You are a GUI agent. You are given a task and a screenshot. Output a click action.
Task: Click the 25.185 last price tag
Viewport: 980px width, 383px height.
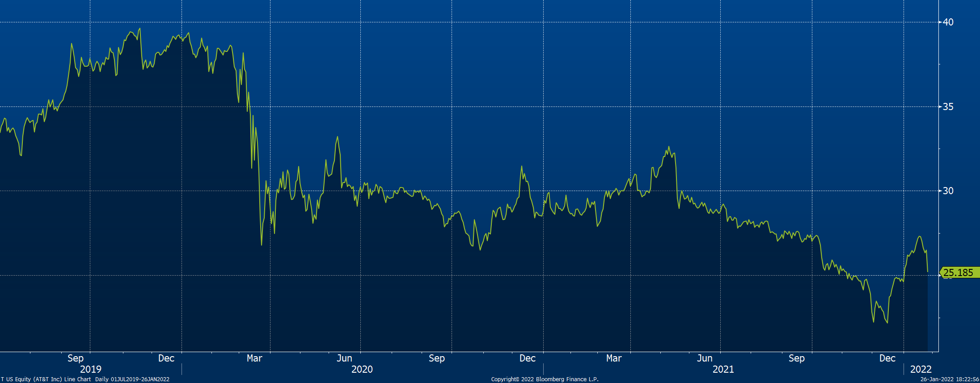point(958,272)
